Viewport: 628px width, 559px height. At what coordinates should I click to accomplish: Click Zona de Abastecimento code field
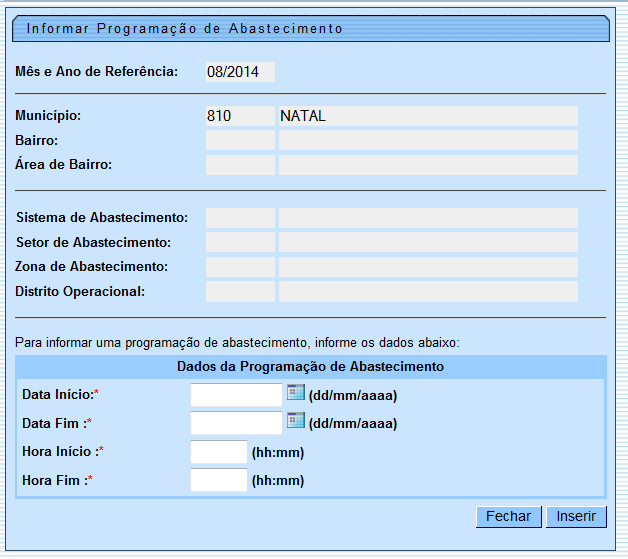click(240, 267)
